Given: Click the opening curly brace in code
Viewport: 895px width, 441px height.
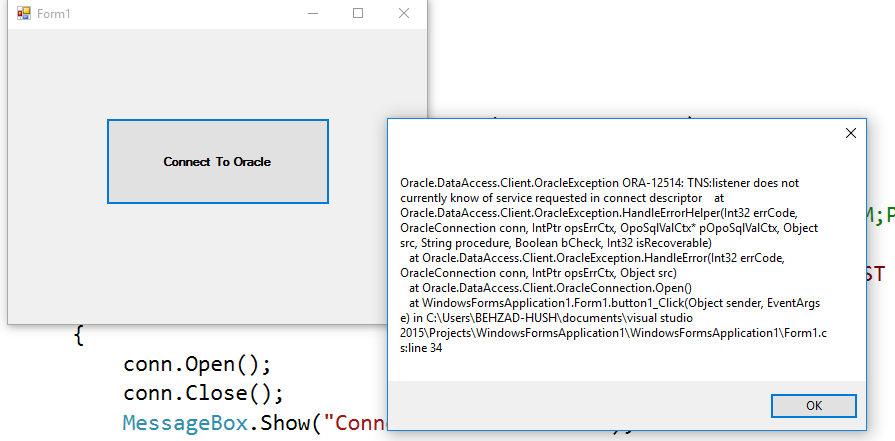Looking at the screenshot, I should pyautogui.click(x=79, y=334).
